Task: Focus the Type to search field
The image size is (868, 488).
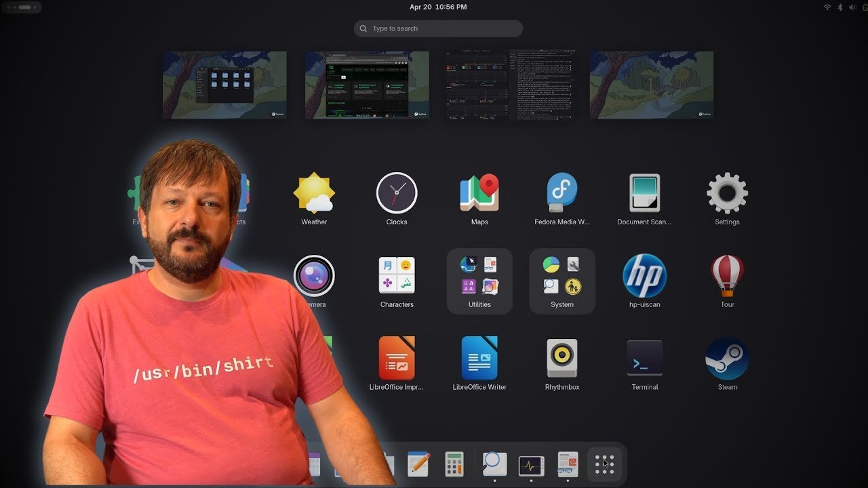Action: 438,28
